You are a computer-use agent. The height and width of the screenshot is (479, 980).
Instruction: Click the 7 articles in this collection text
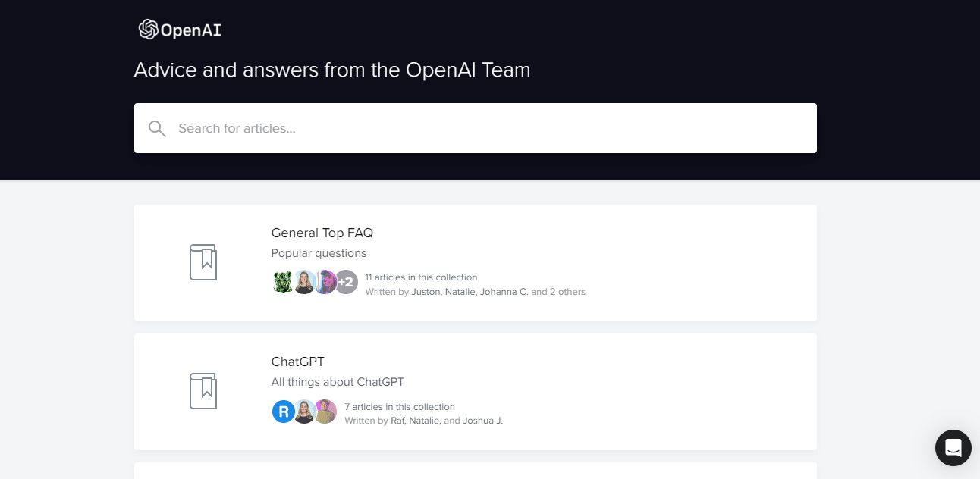(x=400, y=407)
